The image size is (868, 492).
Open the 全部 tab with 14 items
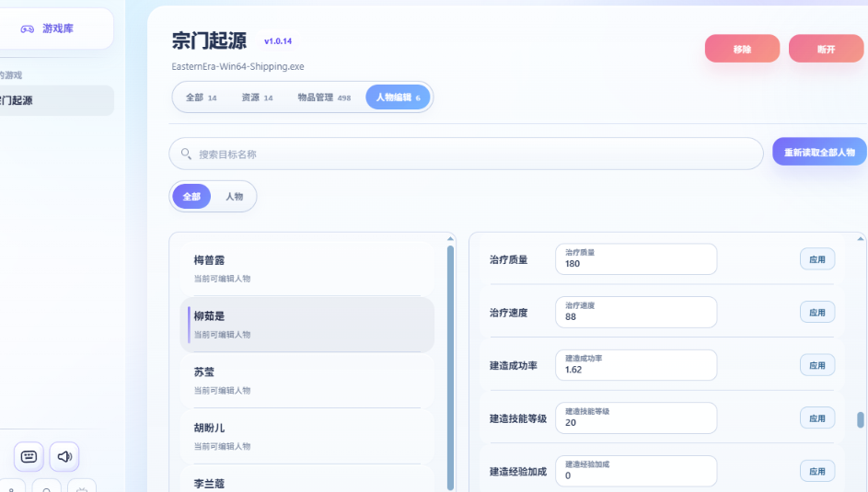(201, 97)
